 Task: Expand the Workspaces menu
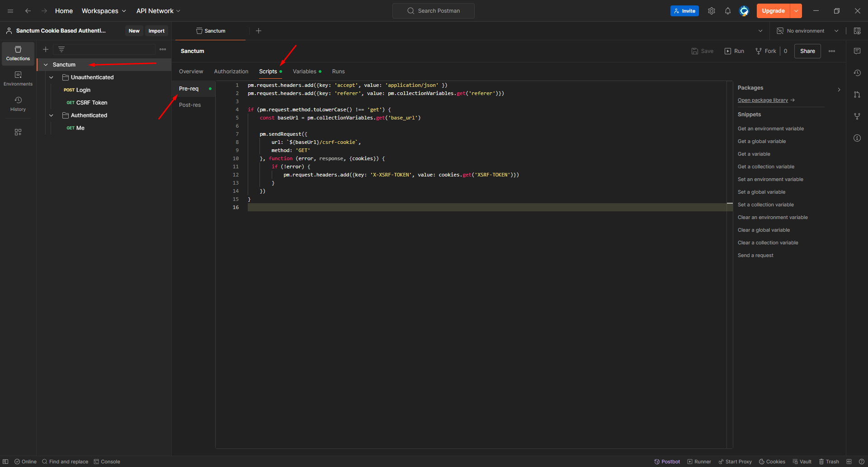tap(104, 11)
